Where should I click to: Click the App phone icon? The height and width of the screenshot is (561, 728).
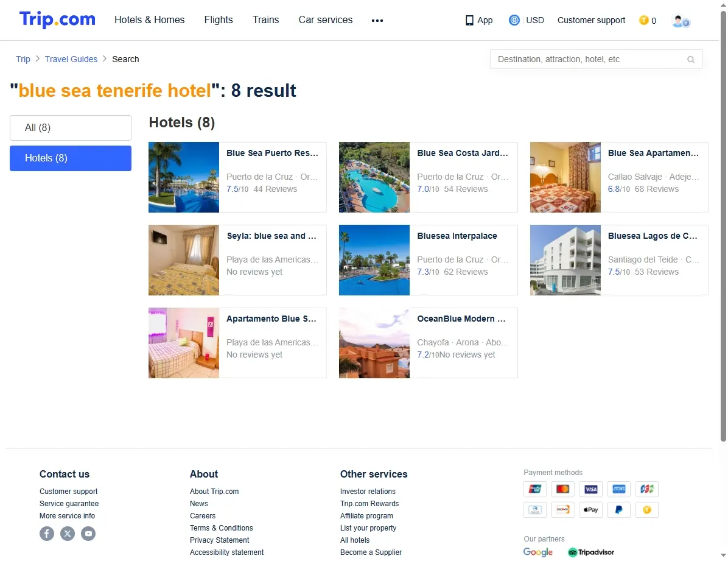point(469,21)
